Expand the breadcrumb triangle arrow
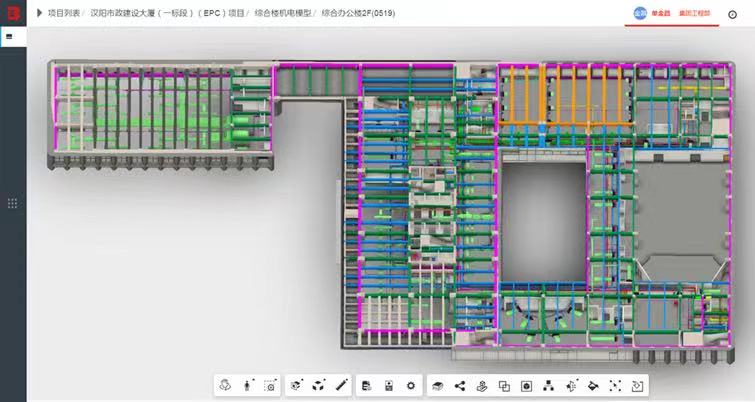 point(38,13)
